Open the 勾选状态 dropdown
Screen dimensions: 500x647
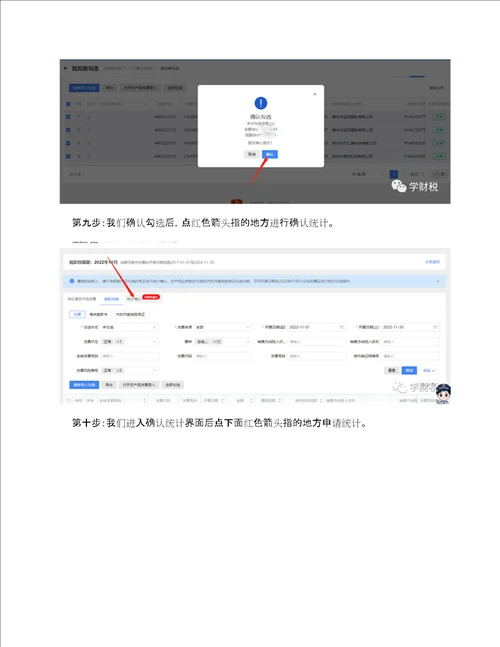tap(130, 327)
